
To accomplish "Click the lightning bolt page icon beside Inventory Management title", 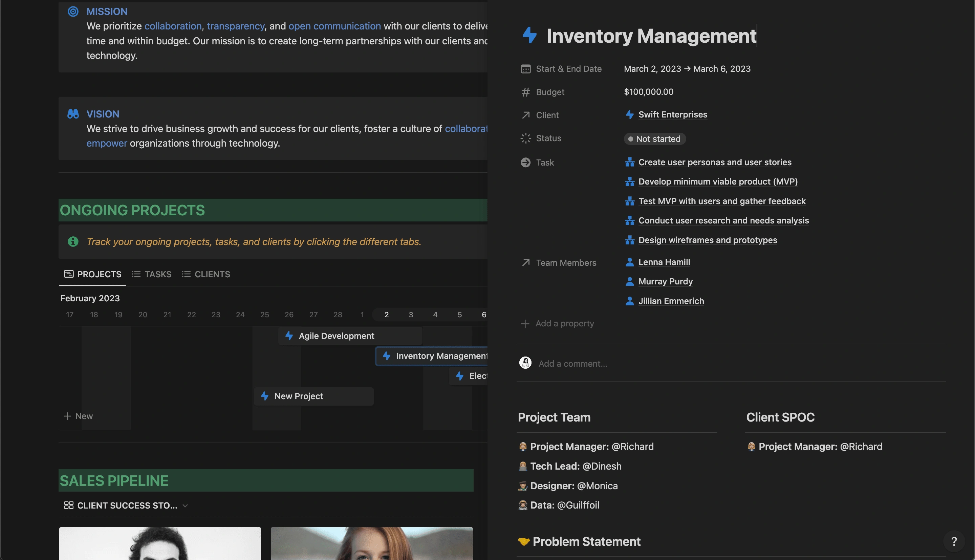I will [x=529, y=36].
